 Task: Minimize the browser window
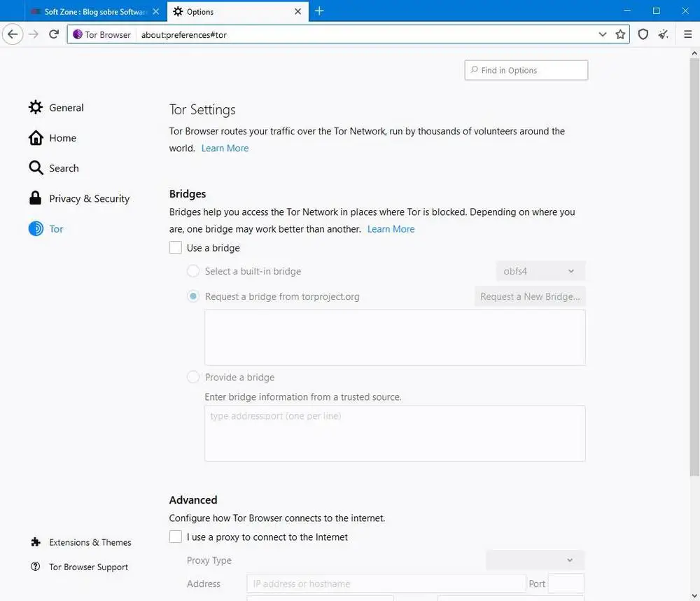coord(627,11)
